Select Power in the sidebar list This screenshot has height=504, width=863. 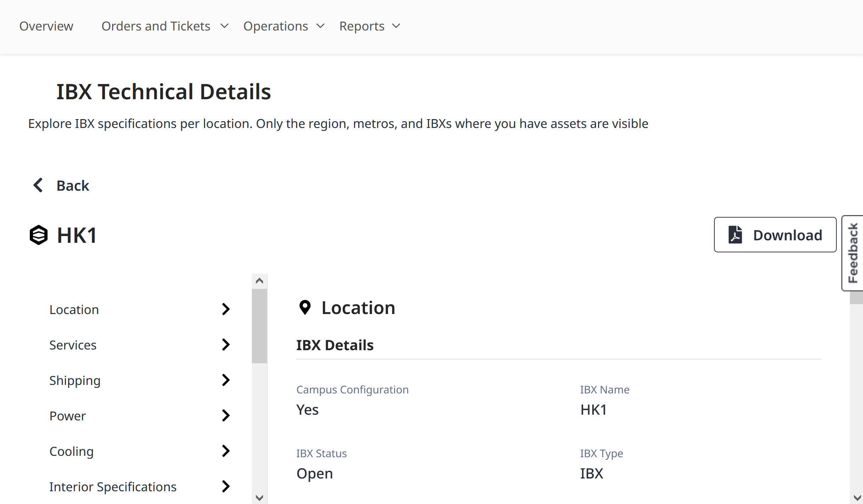140,416
